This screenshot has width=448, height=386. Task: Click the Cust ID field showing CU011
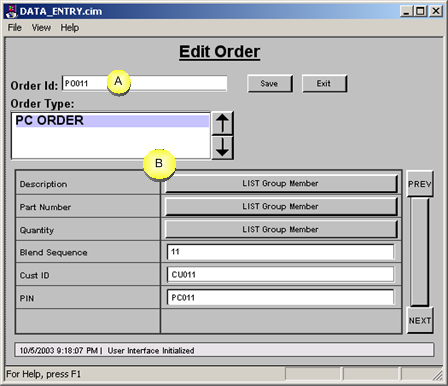tap(281, 275)
